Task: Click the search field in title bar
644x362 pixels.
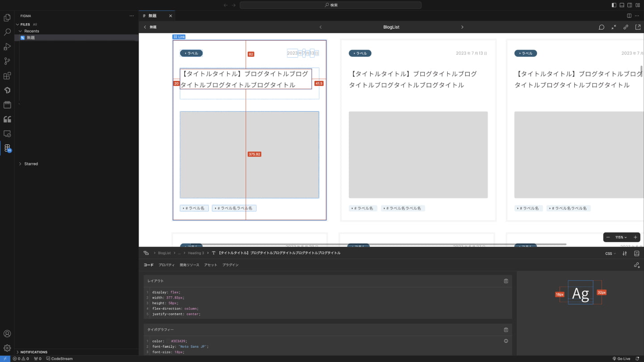Action: pos(330,5)
